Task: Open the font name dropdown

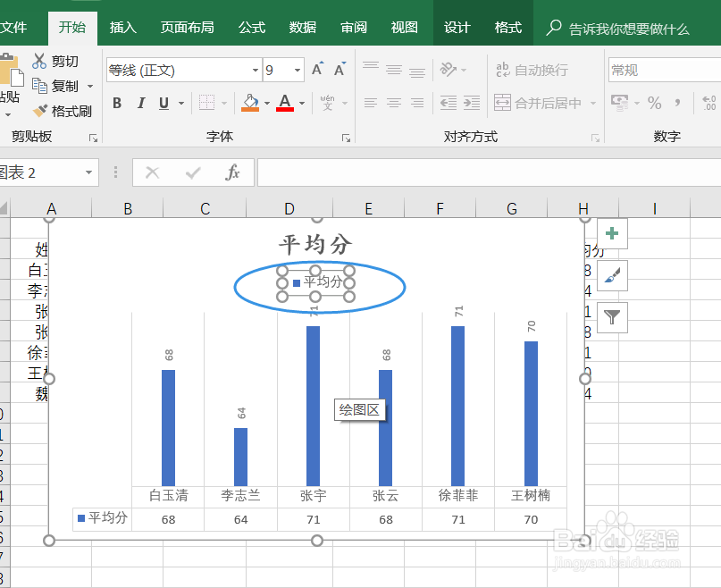Action: [254, 70]
